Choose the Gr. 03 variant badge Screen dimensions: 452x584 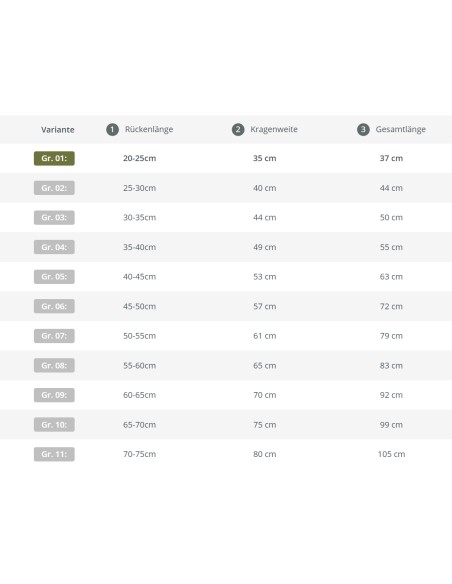[x=54, y=218]
